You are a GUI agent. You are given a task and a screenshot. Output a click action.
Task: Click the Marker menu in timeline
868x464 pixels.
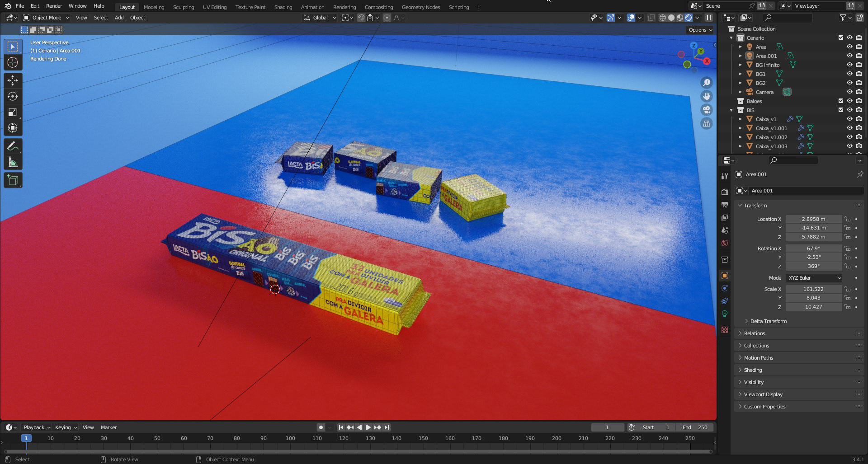pyautogui.click(x=108, y=427)
